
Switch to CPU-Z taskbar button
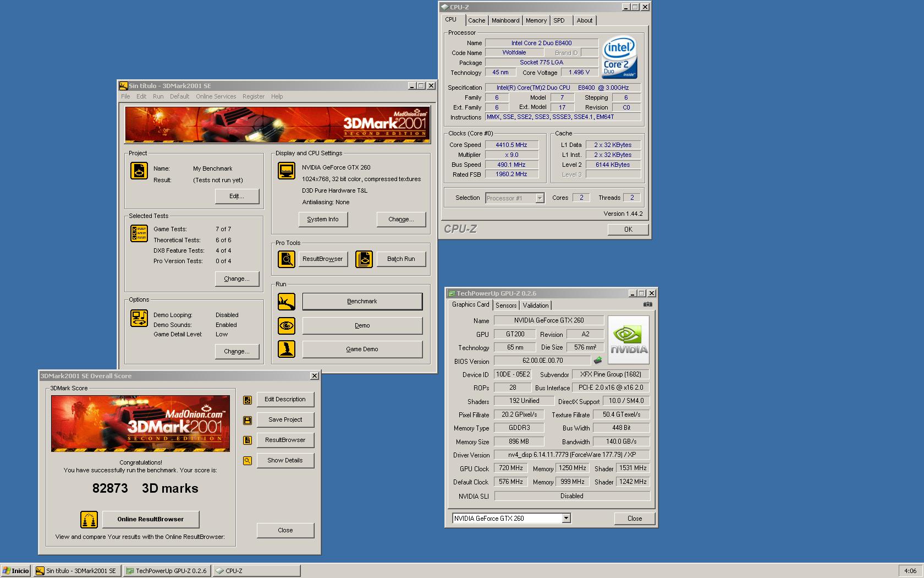[x=257, y=571]
